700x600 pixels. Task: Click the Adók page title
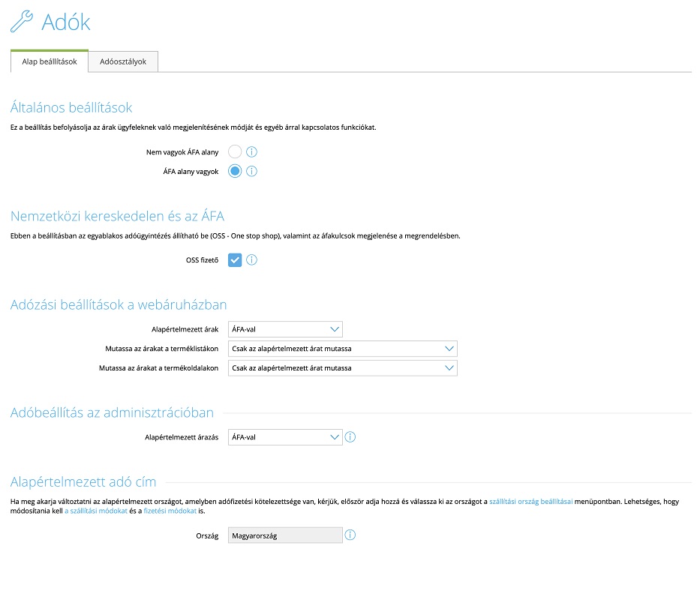(66, 22)
